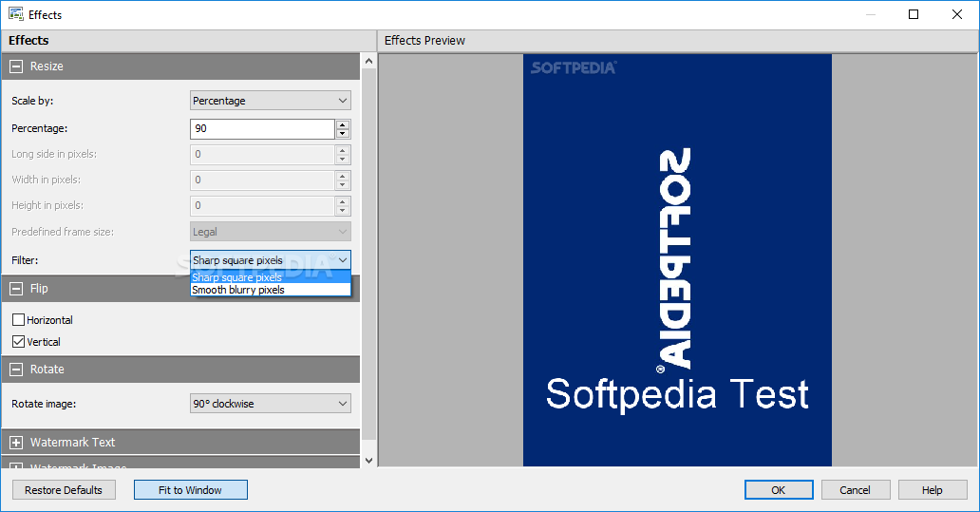The image size is (980, 512).
Task: Click the Percentage input field
Action: click(x=262, y=129)
